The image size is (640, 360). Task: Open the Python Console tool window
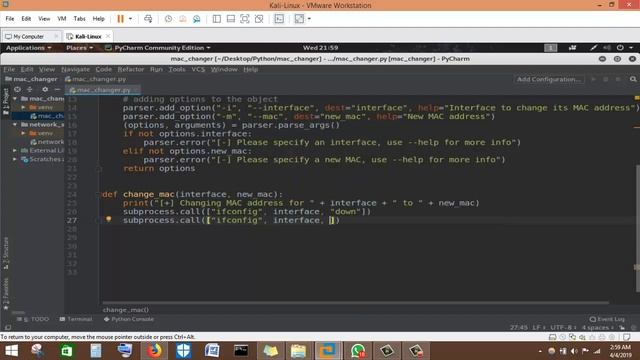(x=129, y=319)
